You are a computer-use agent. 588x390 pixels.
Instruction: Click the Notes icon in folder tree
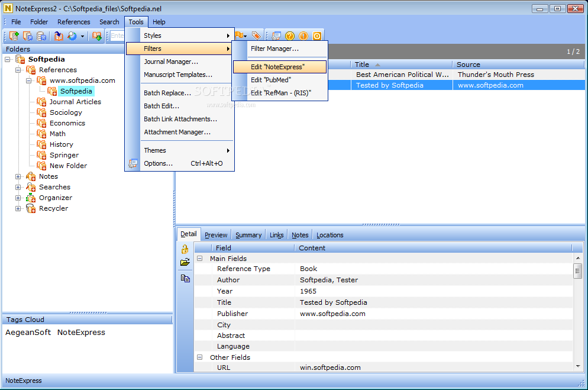point(31,176)
